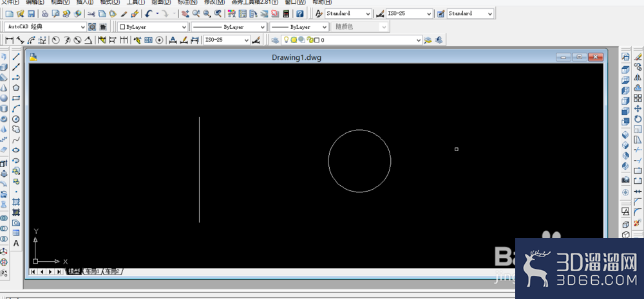Click the Cut scissors icon
644x299 pixels.
click(91, 14)
